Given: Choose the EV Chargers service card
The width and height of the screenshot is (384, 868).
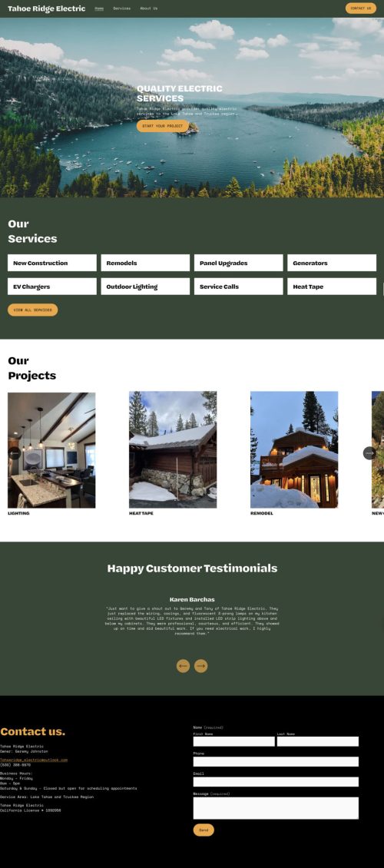Looking at the screenshot, I should pyautogui.click(x=52, y=287).
